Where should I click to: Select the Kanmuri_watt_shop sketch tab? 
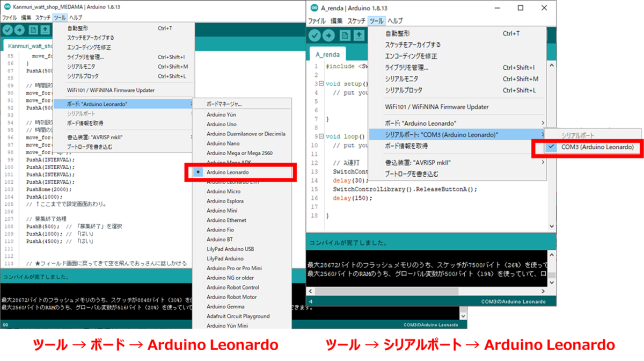[28, 46]
